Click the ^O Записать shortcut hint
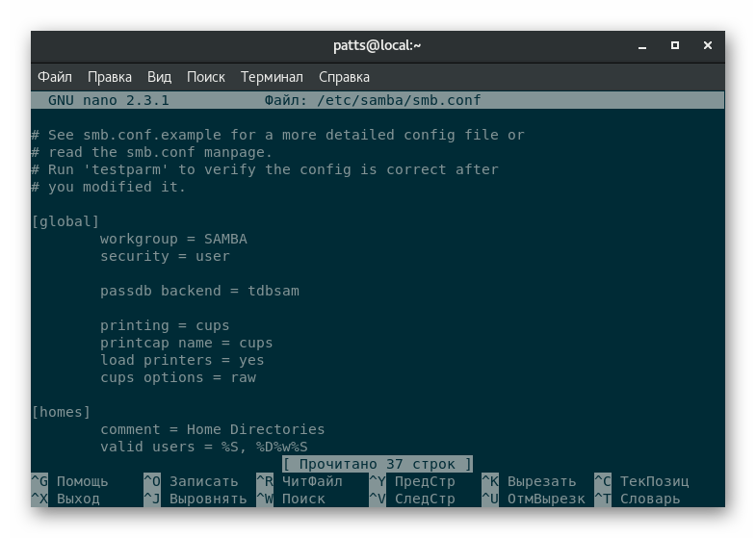This screenshot has width=756, height=538. [x=191, y=481]
